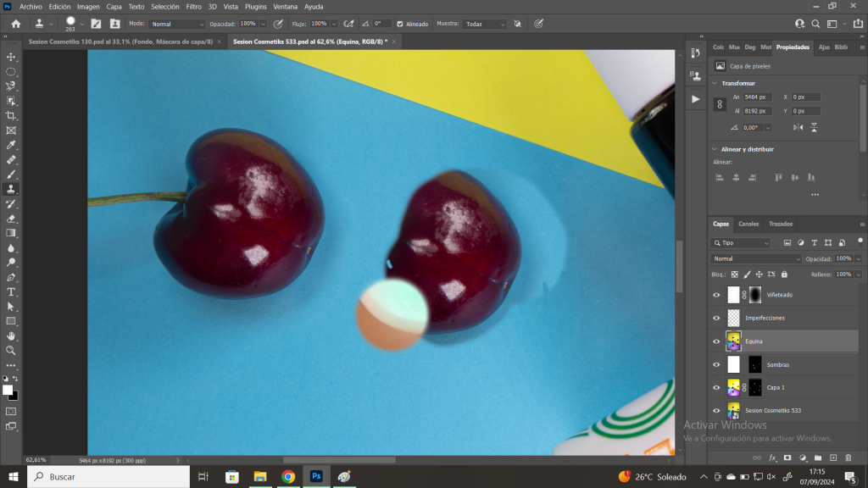Hide the Viñeteado layer

tap(715, 294)
